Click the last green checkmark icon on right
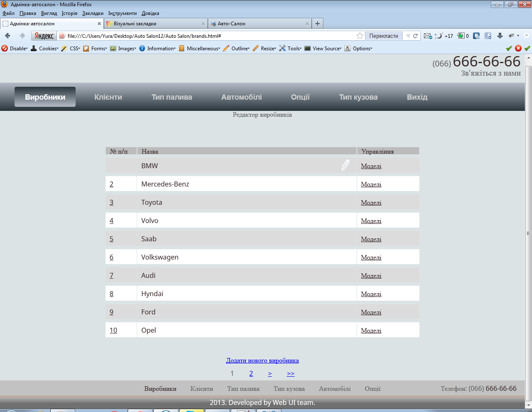532x412 pixels. [x=527, y=48]
